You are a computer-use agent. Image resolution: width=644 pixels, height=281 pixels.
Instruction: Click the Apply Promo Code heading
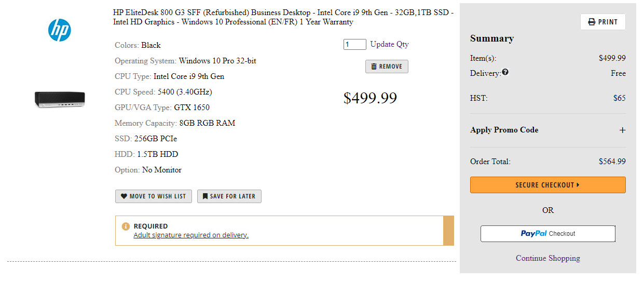coord(504,130)
